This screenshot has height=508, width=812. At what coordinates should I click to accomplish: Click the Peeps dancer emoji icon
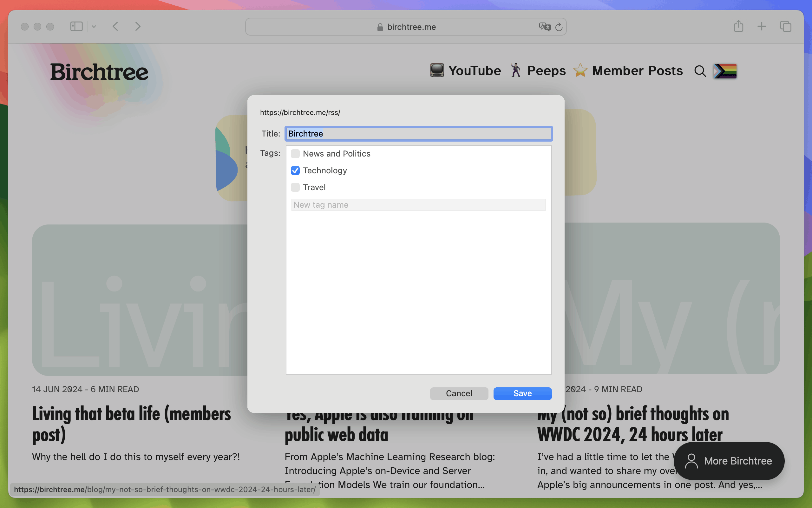tap(516, 70)
